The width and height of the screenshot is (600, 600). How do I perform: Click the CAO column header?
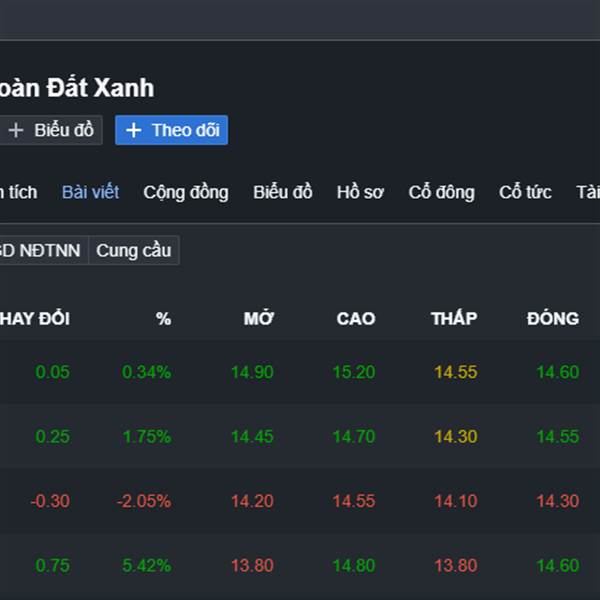pyautogui.click(x=355, y=319)
